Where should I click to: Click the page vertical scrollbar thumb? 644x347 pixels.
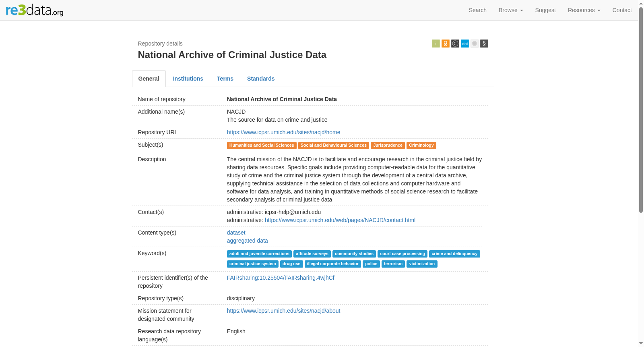click(641, 110)
